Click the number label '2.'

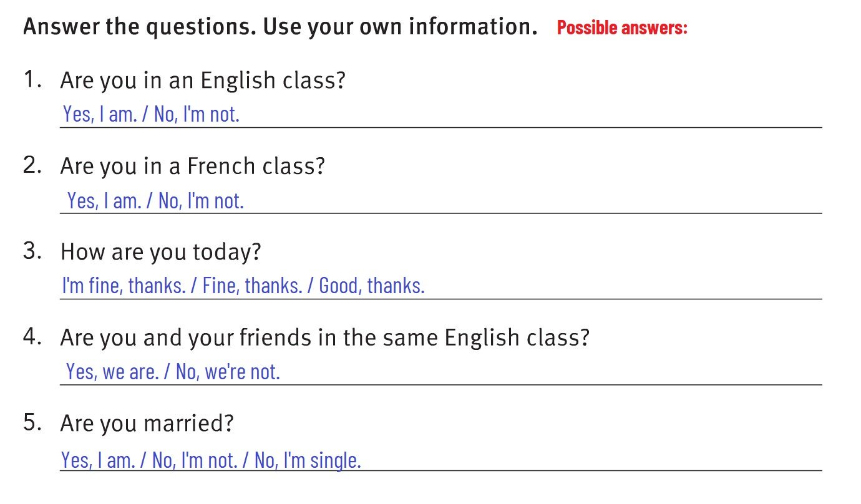pos(32,166)
